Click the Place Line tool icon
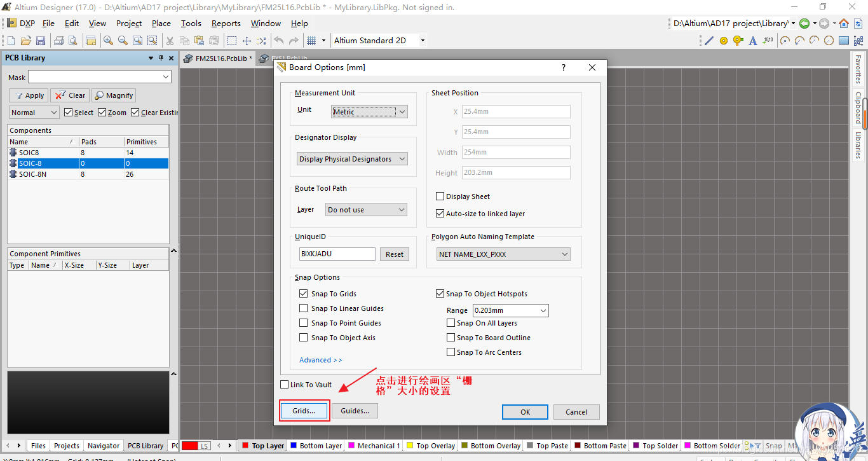The image size is (868, 461). (x=709, y=41)
